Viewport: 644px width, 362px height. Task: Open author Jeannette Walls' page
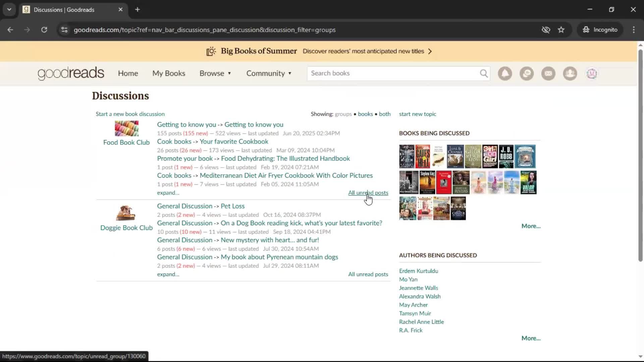point(418,288)
